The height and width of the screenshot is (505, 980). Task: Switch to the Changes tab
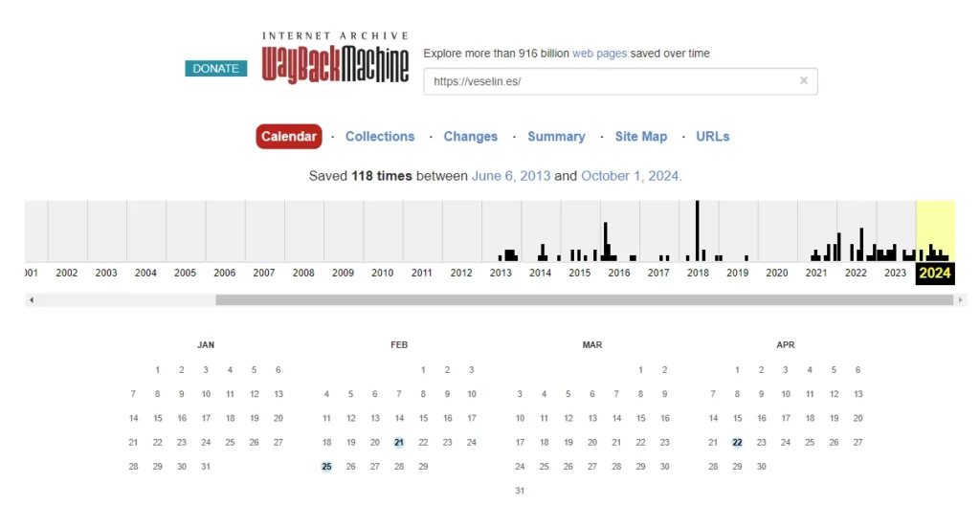pos(470,137)
